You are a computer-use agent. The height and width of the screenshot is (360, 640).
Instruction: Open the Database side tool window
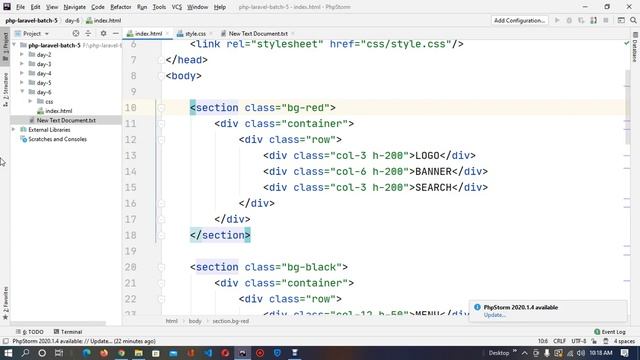(x=635, y=47)
